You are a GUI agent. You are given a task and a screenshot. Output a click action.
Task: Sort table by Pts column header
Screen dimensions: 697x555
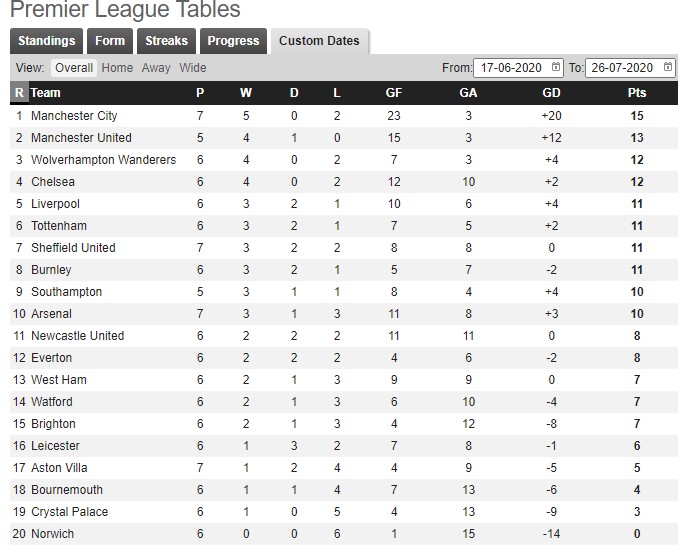pyautogui.click(x=637, y=93)
